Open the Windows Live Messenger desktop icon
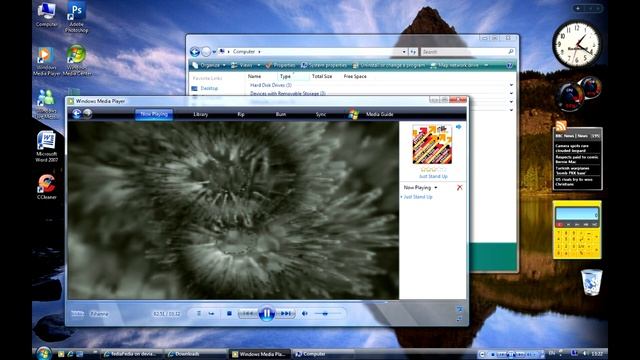 47,104
